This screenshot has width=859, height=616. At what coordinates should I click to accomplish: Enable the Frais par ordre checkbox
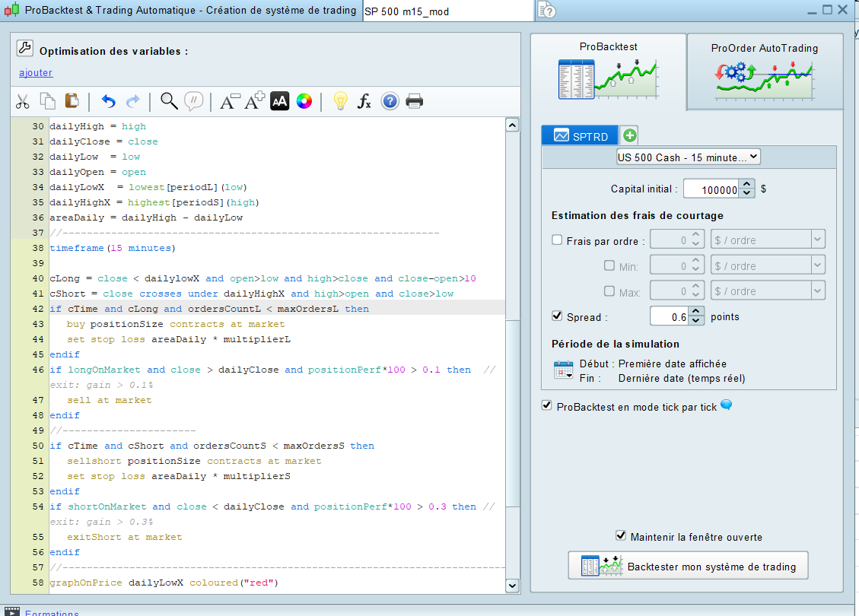pos(557,240)
